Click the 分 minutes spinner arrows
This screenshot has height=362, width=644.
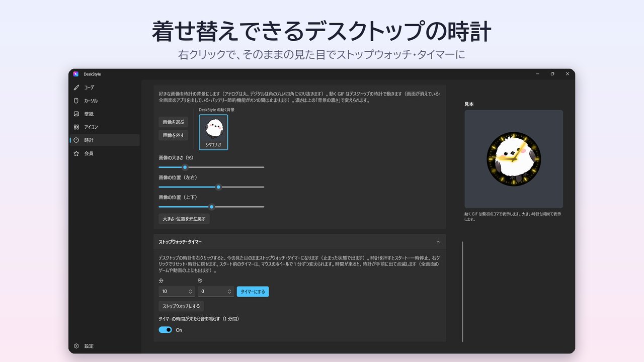[x=191, y=292]
